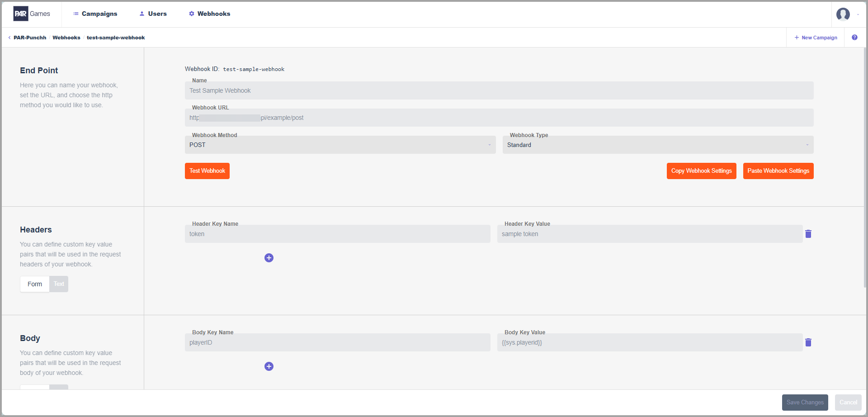Screen dimensions: 868x417
Task: Click the page vertical scrollbar
Action: click(x=865, y=167)
